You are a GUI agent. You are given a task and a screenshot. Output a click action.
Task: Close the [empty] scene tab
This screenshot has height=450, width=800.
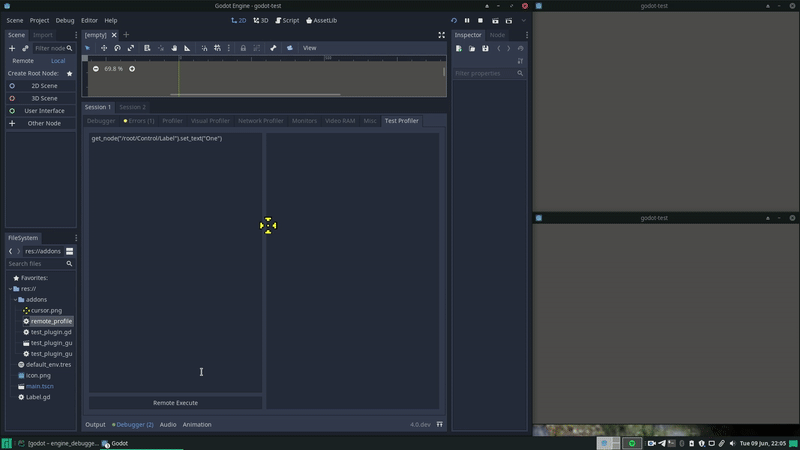point(114,35)
